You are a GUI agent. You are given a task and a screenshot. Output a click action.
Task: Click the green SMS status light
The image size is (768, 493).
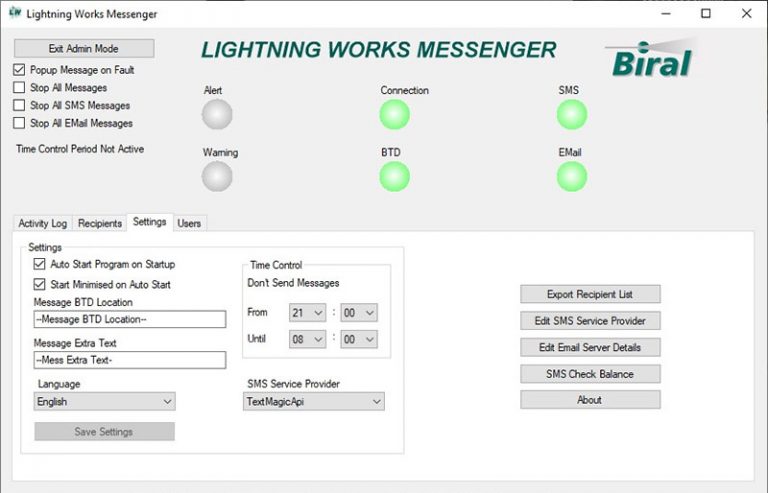572,115
